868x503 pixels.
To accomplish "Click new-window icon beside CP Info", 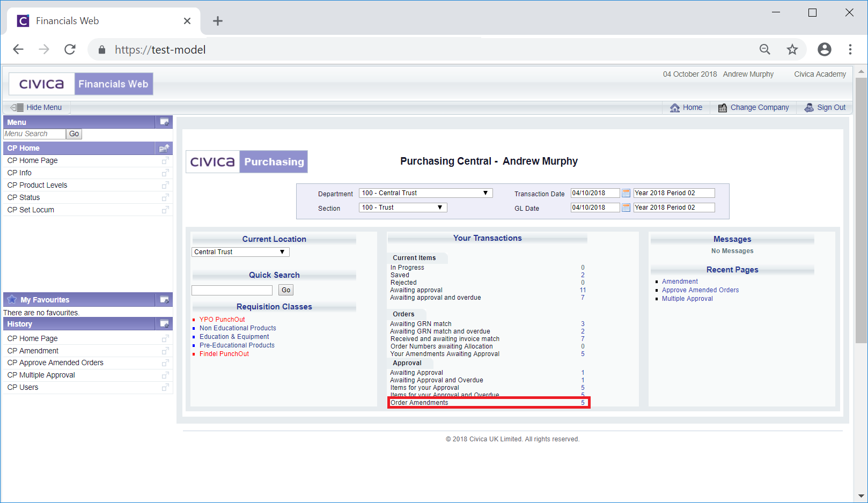I will pos(165,173).
